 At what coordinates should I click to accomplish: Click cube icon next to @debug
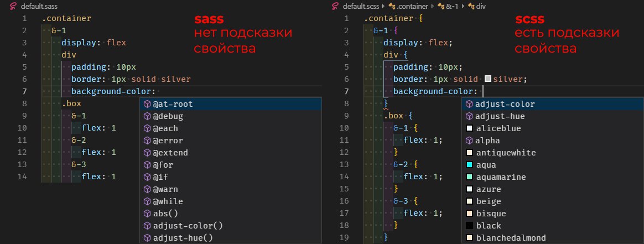tap(147, 116)
